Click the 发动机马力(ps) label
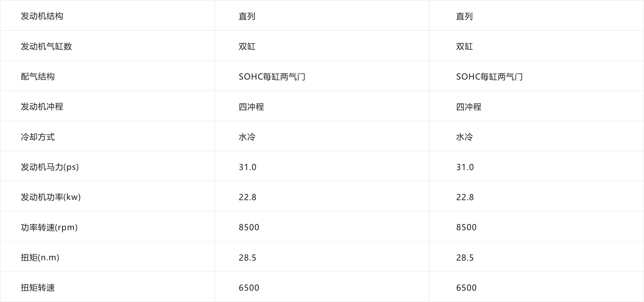 50,167
